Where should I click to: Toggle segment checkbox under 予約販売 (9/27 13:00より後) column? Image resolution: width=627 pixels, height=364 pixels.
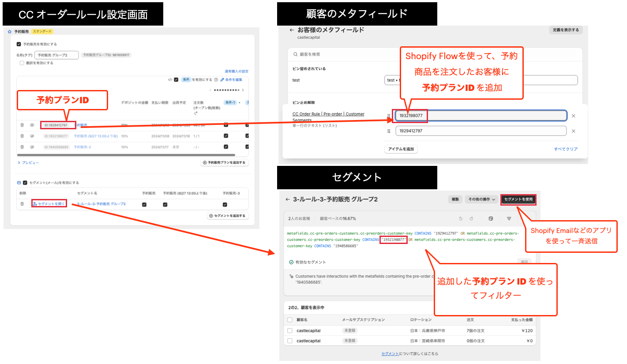[x=165, y=204]
